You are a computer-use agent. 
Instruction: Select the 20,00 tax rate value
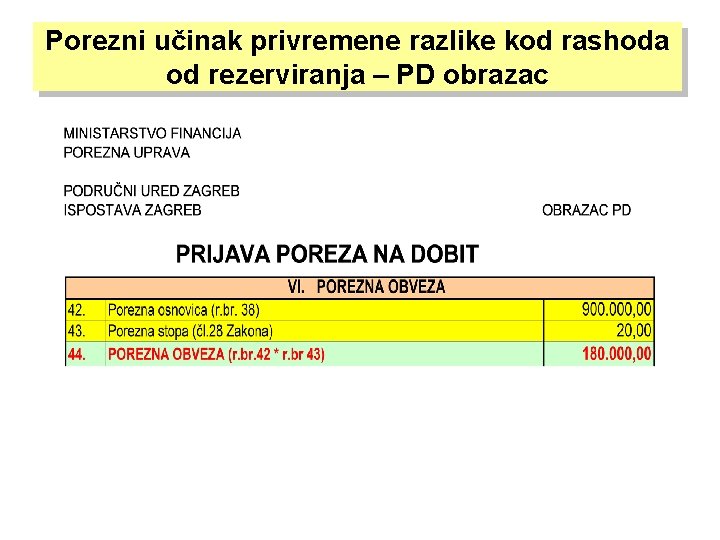pyautogui.click(x=599, y=331)
